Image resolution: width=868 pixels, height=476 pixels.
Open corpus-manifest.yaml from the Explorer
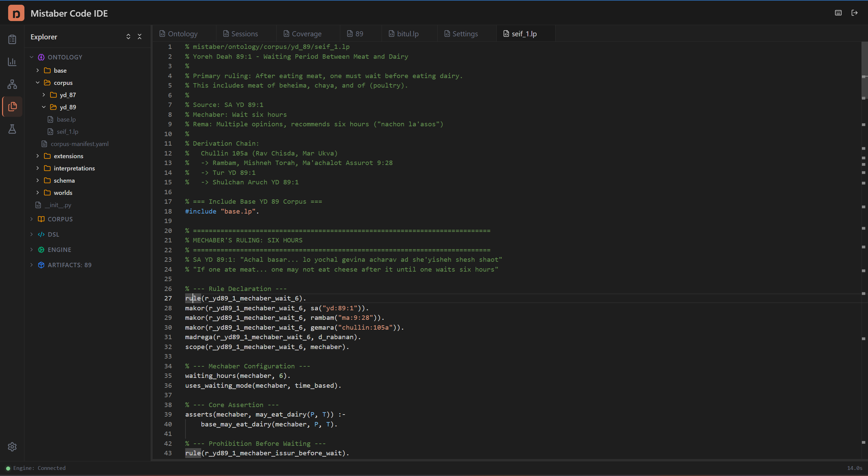point(79,144)
